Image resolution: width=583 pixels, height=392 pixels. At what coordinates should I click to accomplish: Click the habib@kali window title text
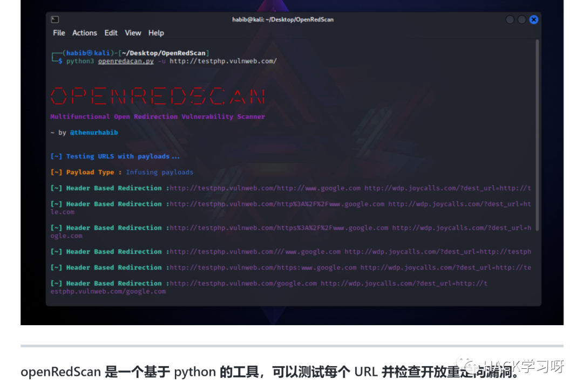tap(282, 20)
